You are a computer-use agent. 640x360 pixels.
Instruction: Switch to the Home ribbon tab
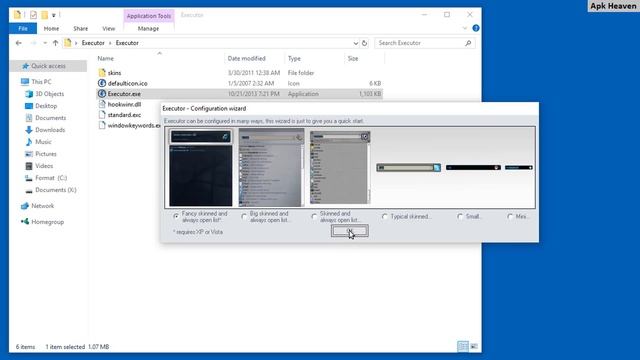point(51,29)
